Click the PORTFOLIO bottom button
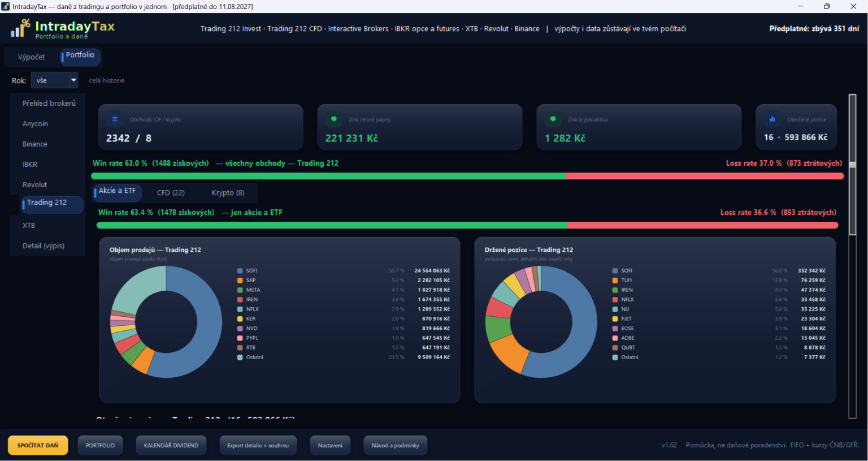 (x=100, y=445)
